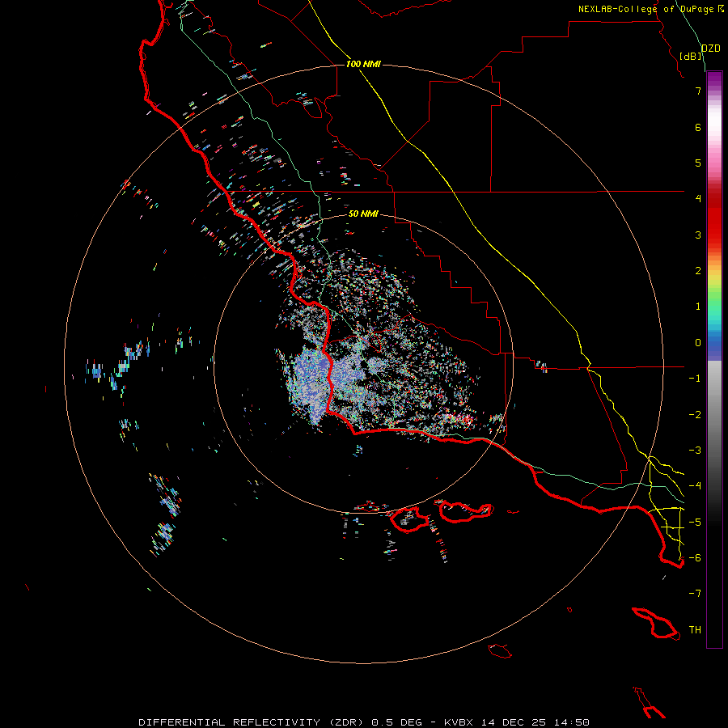
Task: Click scale value 5 on legend
Action: 698,163
